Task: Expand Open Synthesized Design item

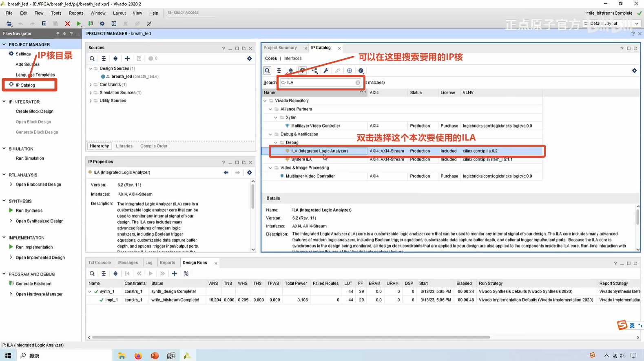Action: 11,221
